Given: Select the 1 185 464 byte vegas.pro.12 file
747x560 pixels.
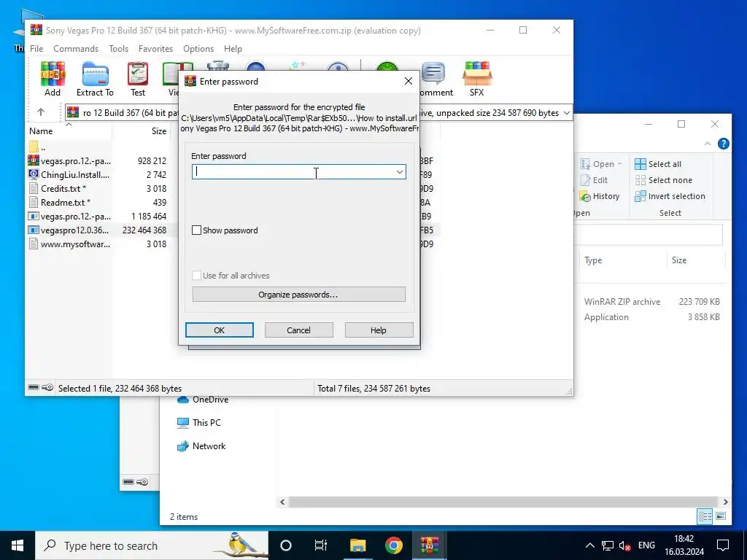Looking at the screenshot, I should (98, 216).
